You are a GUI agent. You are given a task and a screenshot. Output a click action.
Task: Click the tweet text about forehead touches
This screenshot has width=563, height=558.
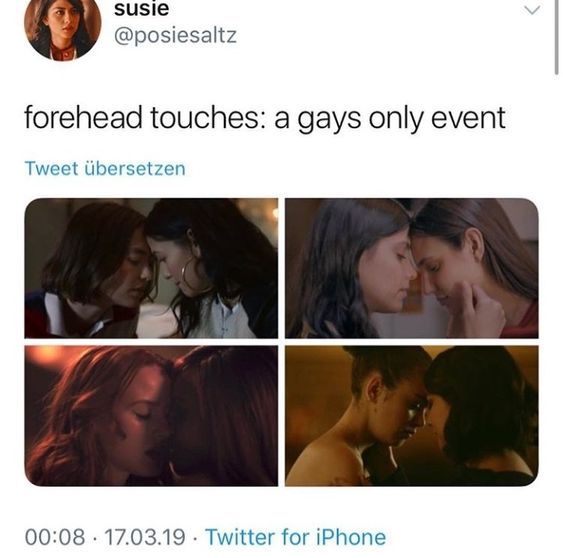coord(265,118)
